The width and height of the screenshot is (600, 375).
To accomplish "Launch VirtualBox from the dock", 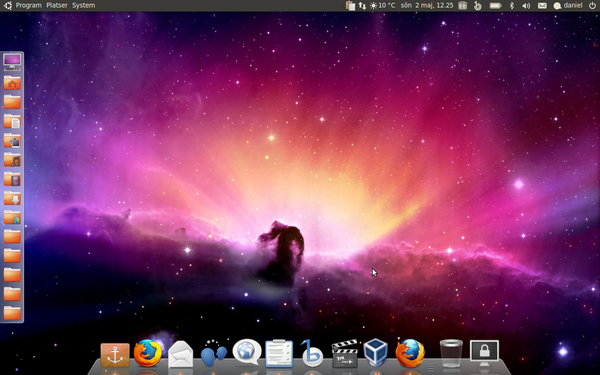I will [x=375, y=352].
